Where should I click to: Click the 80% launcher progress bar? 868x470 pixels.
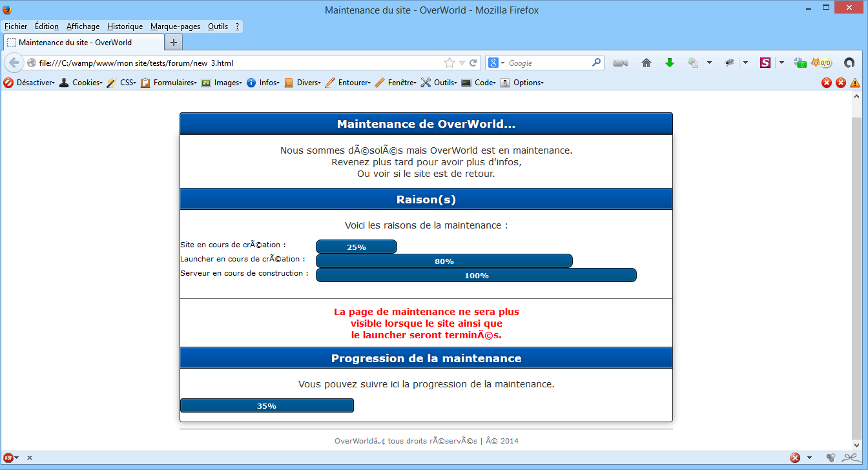[x=444, y=261]
